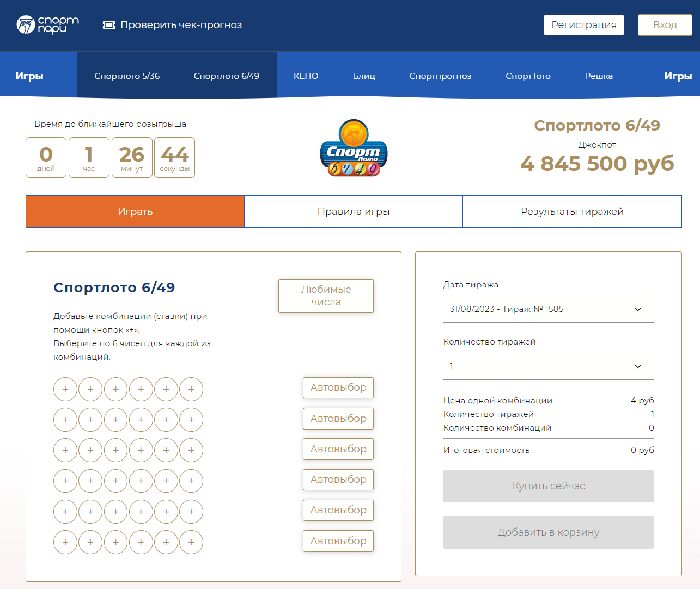This screenshot has height=589, width=700.
Task: Click third plus circle in sixth combination row
Action: (x=115, y=542)
